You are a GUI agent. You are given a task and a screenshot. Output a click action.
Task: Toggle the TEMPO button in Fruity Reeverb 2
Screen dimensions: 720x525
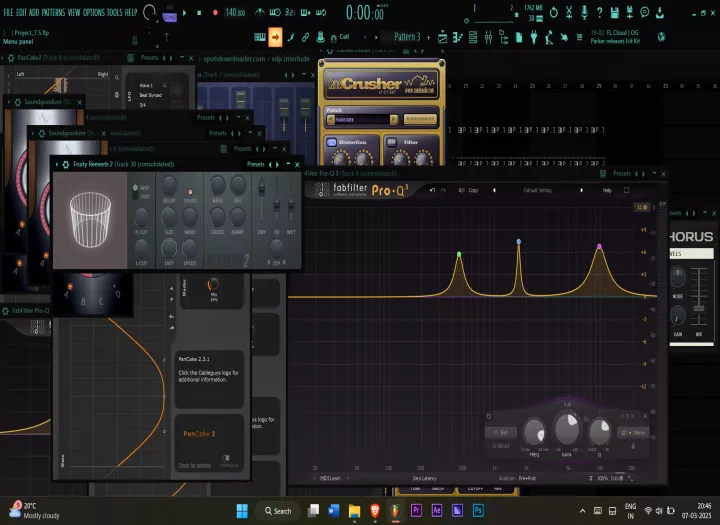pyautogui.click(x=190, y=191)
